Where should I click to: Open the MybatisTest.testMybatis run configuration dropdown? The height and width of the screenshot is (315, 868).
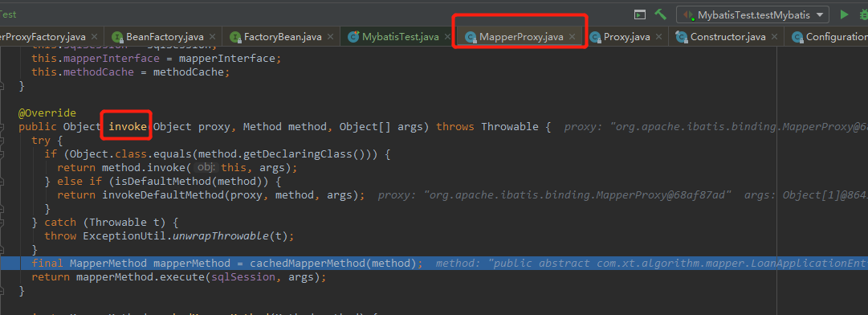[753, 15]
